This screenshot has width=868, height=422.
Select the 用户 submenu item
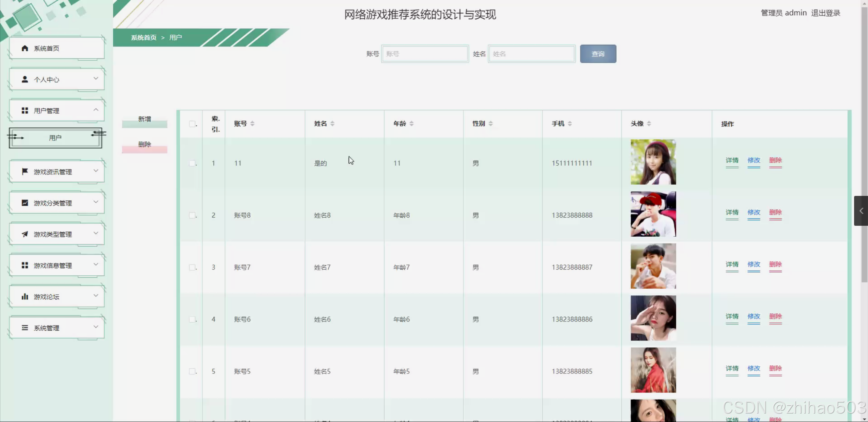tap(55, 138)
